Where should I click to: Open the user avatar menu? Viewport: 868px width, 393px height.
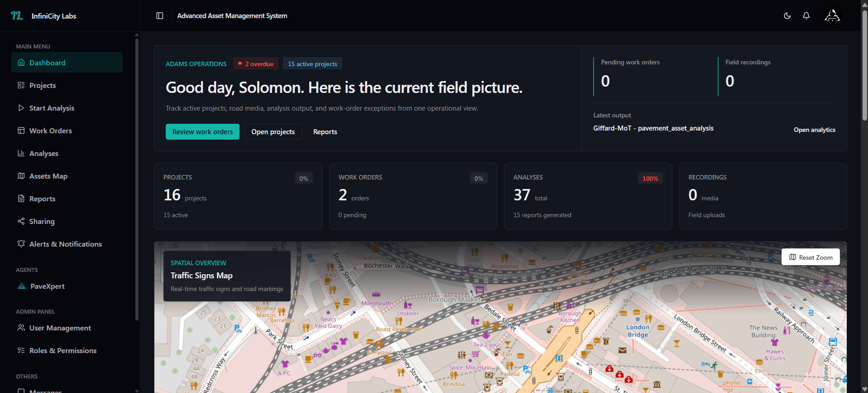coord(832,16)
